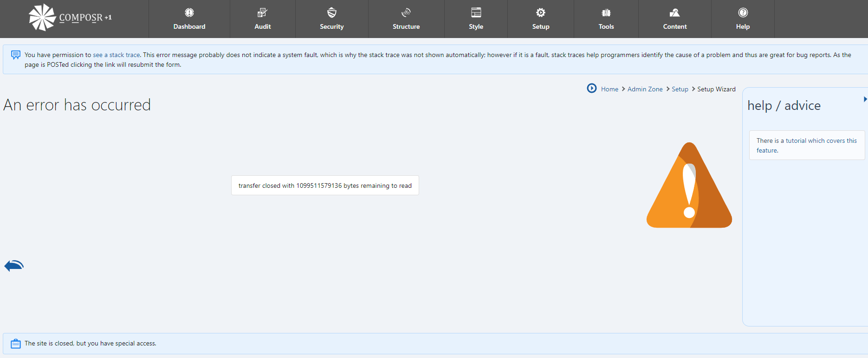Image resolution: width=868 pixels, height=358 pixels.
Task: Open the Dashboard menu
Action: [189, 19]
